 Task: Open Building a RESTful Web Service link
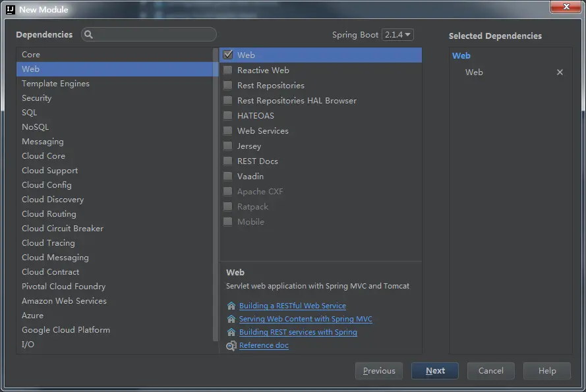point(293,306)
